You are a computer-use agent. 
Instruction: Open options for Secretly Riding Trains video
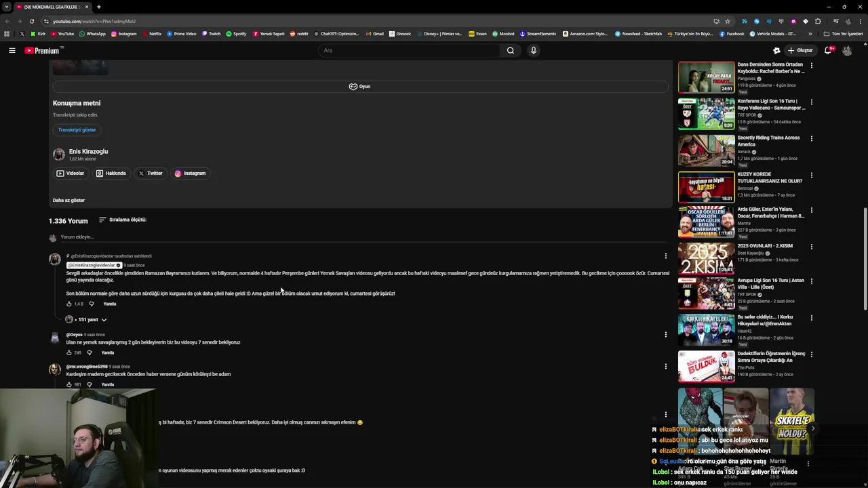[x=811, y=138]
